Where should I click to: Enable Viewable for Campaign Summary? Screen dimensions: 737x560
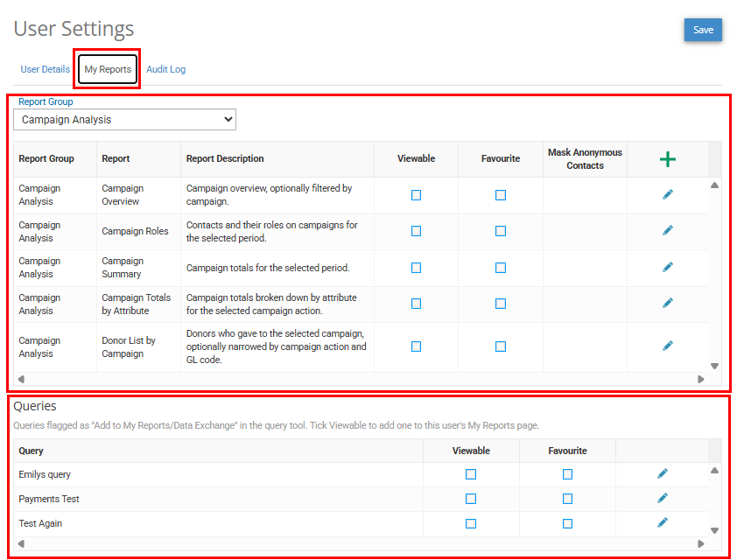416,268
